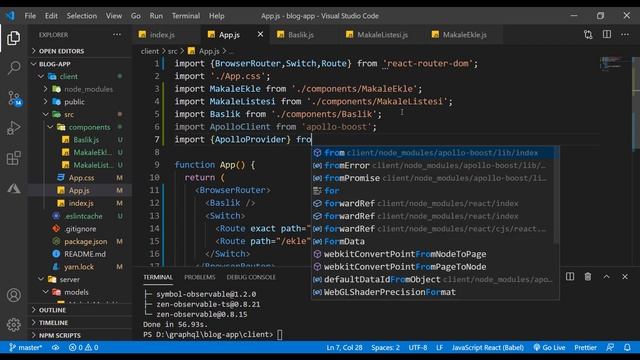
Task: Split the terminal panel
Action: pos(570,277)
